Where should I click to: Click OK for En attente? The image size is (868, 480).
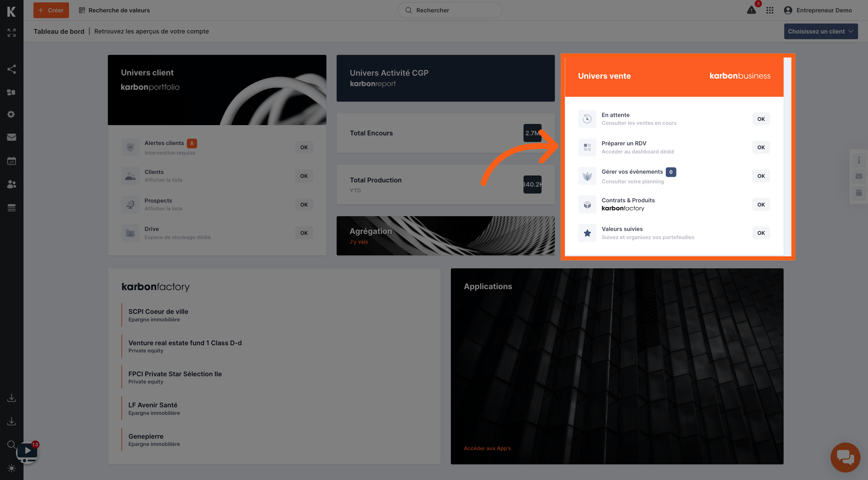coord(761,119)
